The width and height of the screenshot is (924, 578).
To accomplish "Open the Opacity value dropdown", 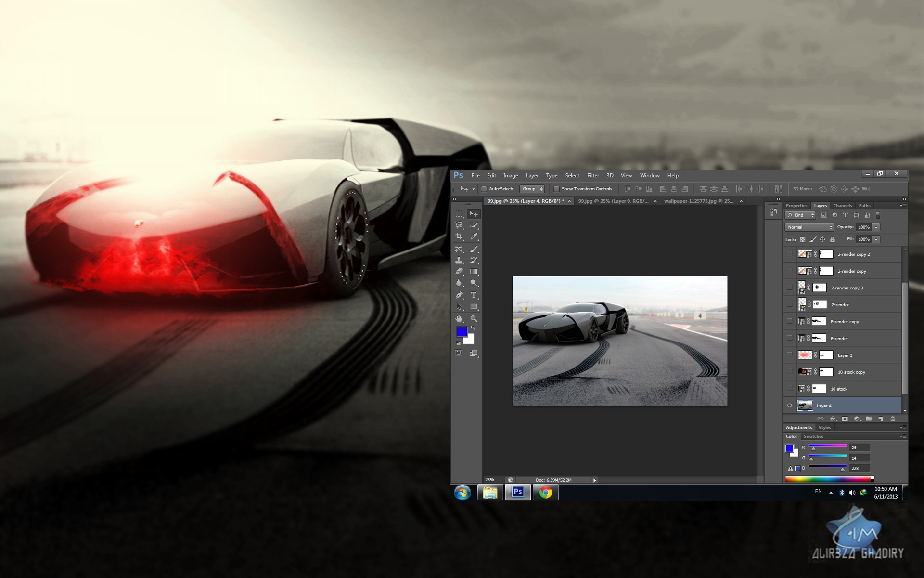I will pos(881,227).
